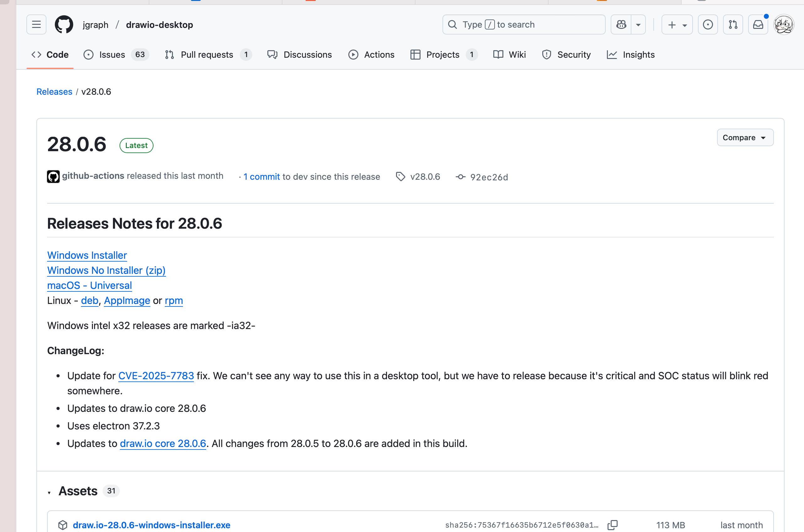Image resolution: width=804 pixels, height=532 pixels.
Task: Click the GitHub logo home icon
Action: tap(64, 24)
